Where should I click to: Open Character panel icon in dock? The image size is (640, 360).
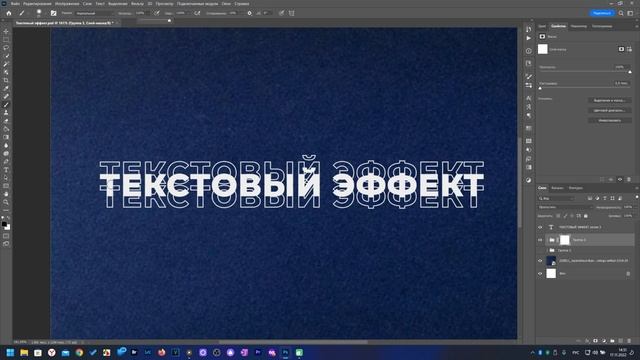(x=529, y=98)
